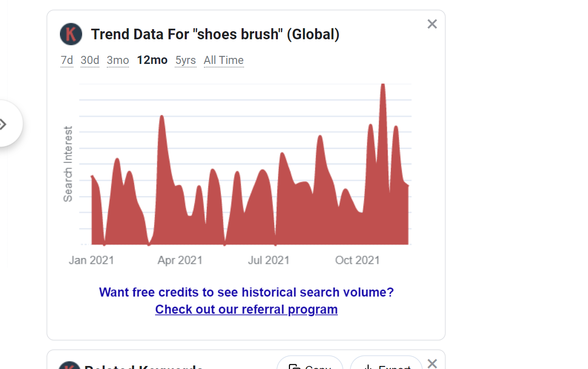The width and height of the screenshot is (588, 369).
Task: Expand the side panel using the chevron arrow
Action: [x=4, y=124]
